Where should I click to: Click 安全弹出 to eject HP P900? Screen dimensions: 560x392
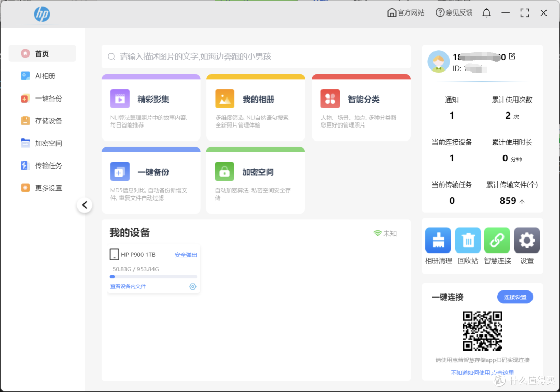[x=186, y=255]
